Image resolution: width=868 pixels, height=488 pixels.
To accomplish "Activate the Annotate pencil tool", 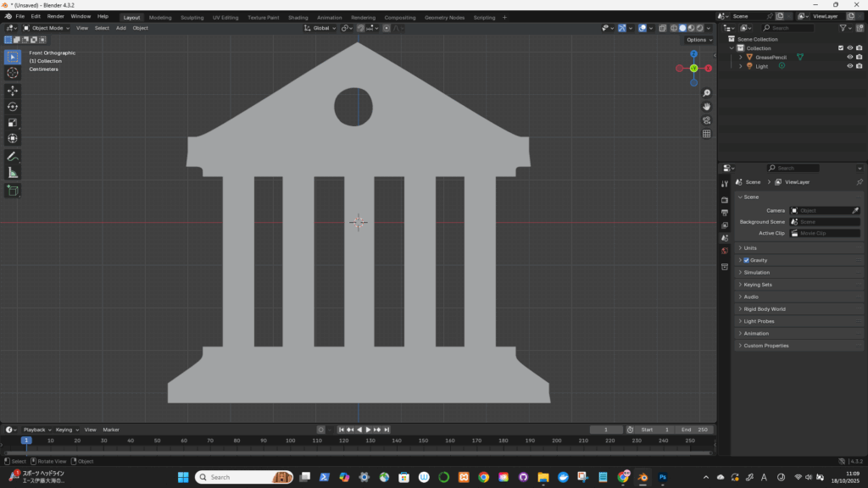I will 13,157.
